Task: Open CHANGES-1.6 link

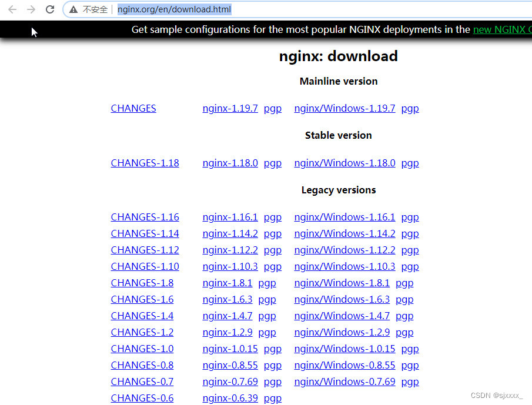Action: coord(142,299)
